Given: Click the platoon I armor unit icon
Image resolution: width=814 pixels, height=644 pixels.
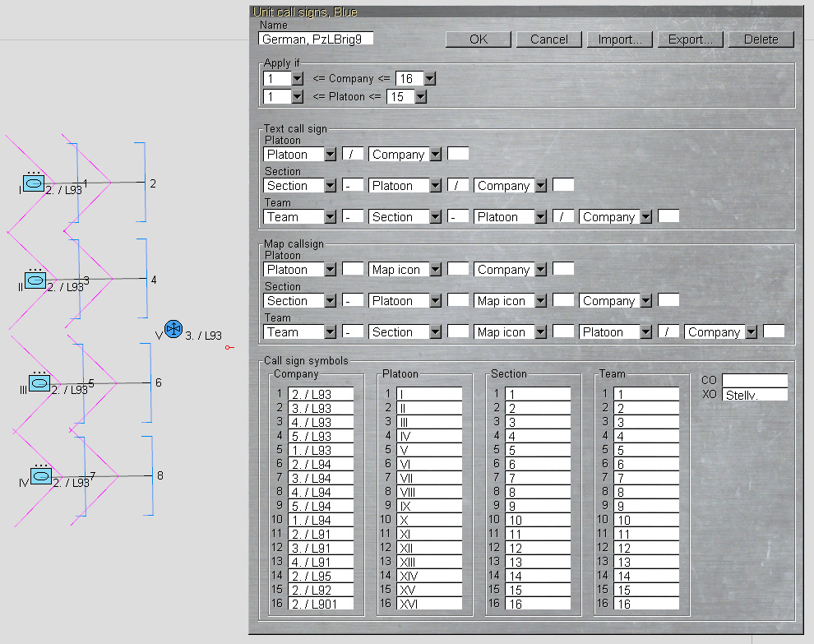Looking at the screenshot, I should tap(33, 183).
